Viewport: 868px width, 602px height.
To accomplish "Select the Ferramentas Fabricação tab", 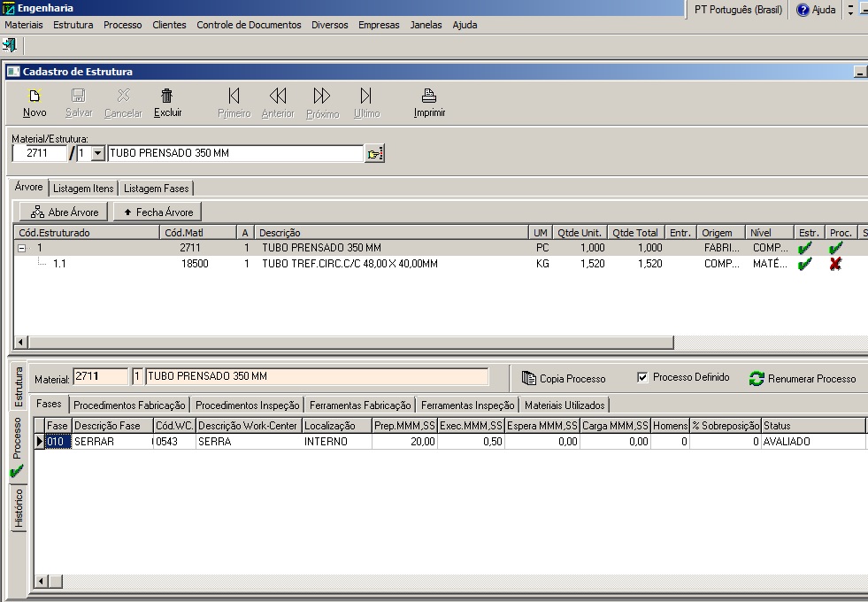I will click(360, 405).
